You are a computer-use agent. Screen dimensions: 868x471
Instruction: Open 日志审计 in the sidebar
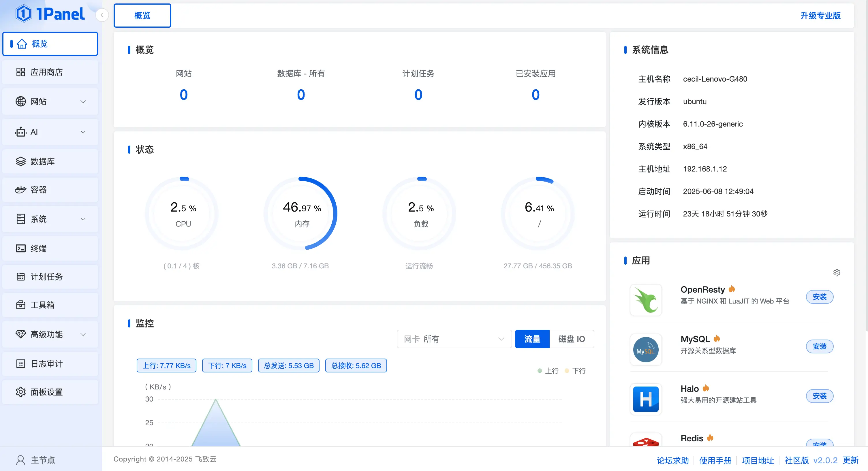click(50, 364)
